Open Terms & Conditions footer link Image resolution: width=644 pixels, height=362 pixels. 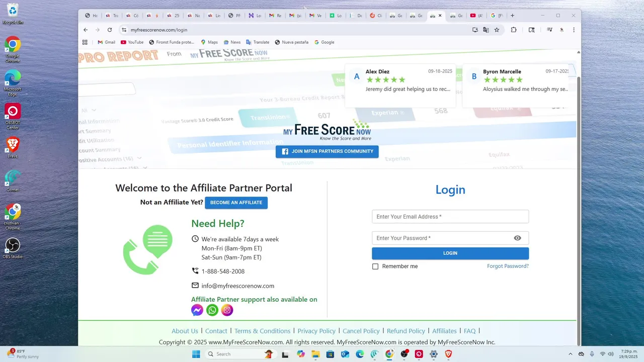coord(262,331)
